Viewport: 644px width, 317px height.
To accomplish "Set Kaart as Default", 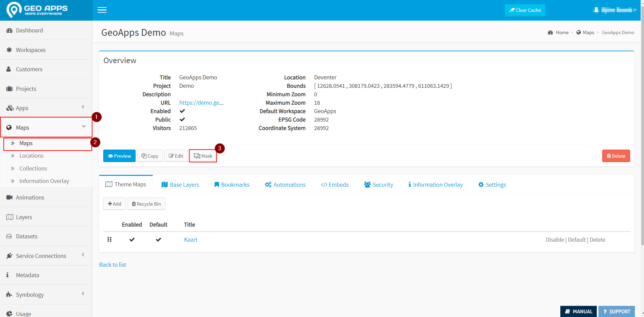I will coord(577,240).
